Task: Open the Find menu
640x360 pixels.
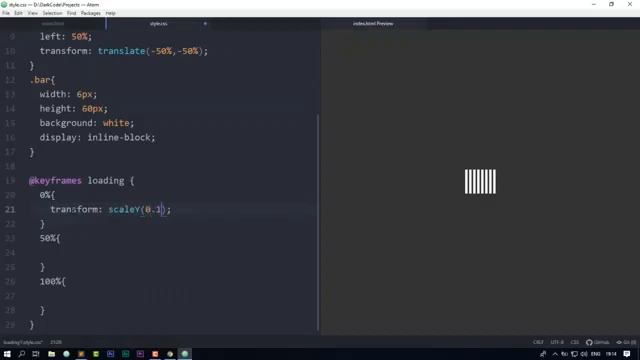Action: coord(71,13)
